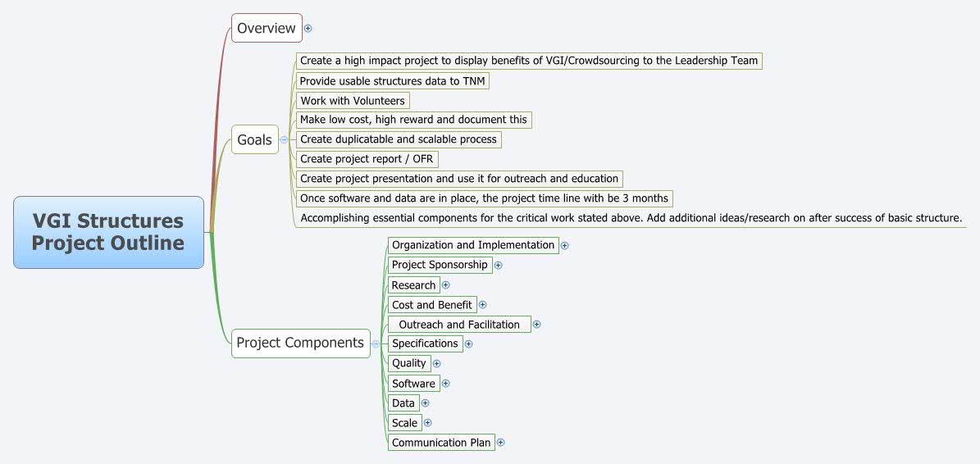Expand the Scale node
The height and width of the screenshot is (464, 980).
coord(427,423)
